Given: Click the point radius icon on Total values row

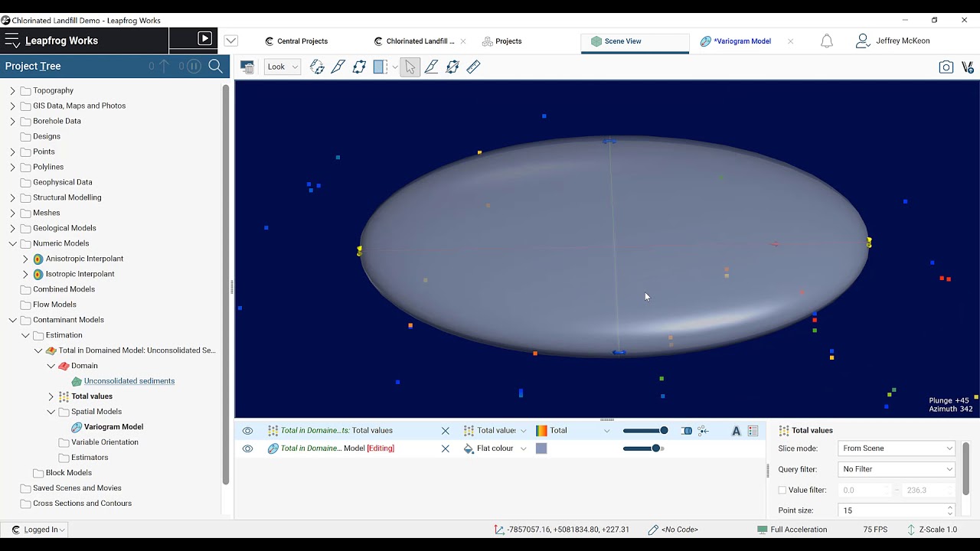Looking at the screenshot, I should [x=703, y=431].
